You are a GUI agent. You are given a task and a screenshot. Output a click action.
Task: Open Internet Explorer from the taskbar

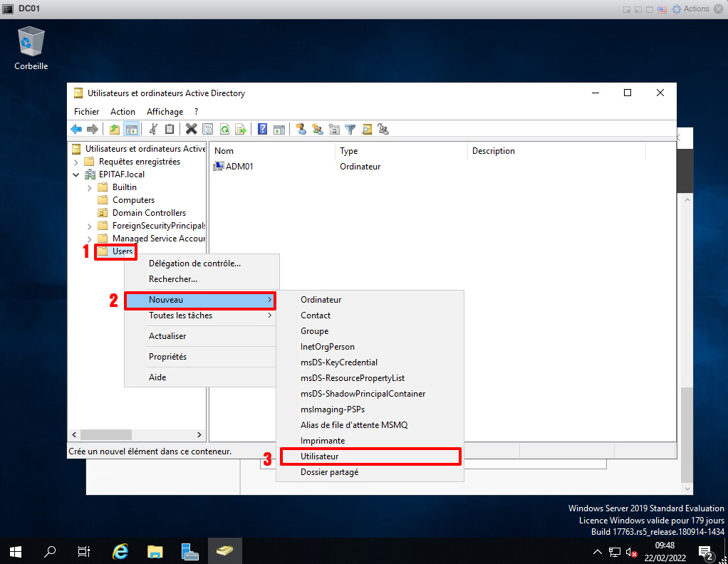(121, 551)
